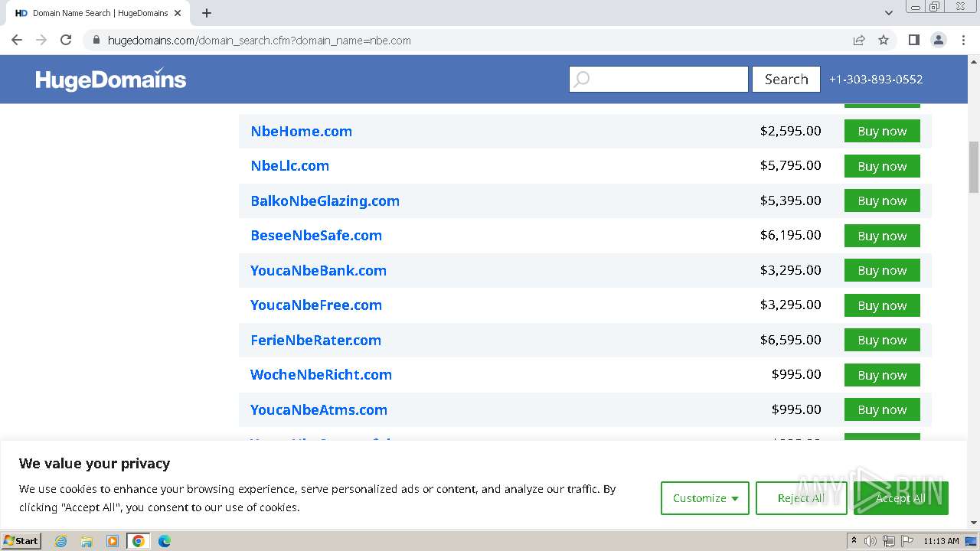The width and height of the screenshot is (980, 551).
Task: Share this page icon in address bar
Action: coord(859,40)
